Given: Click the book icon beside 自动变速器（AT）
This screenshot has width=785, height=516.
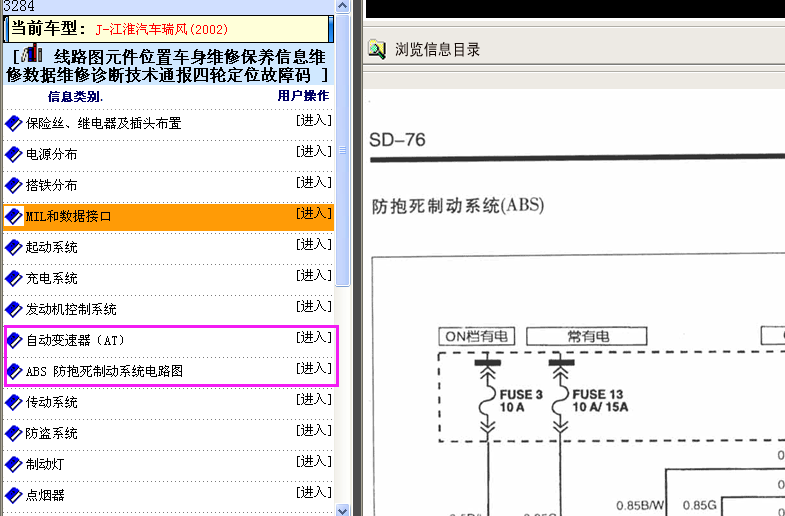Looking at the screenshot, I should pyautogui.click(x=14, y=340).
